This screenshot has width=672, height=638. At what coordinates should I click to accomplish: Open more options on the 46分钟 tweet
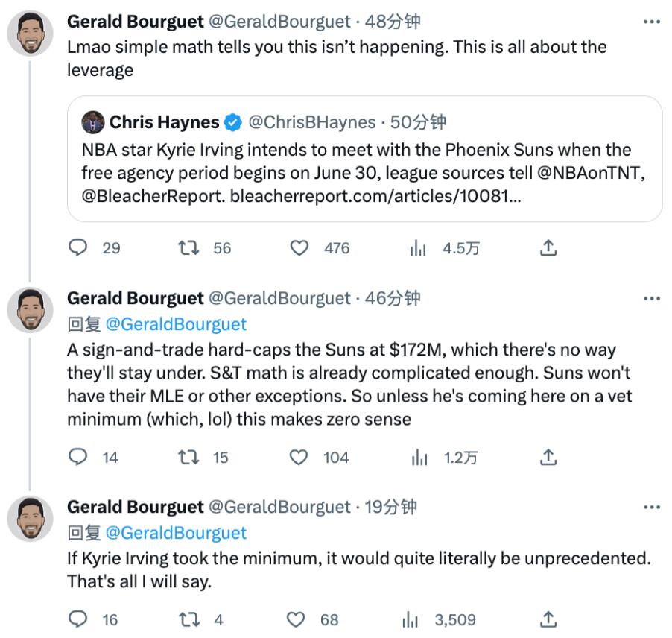coord(652,299)
